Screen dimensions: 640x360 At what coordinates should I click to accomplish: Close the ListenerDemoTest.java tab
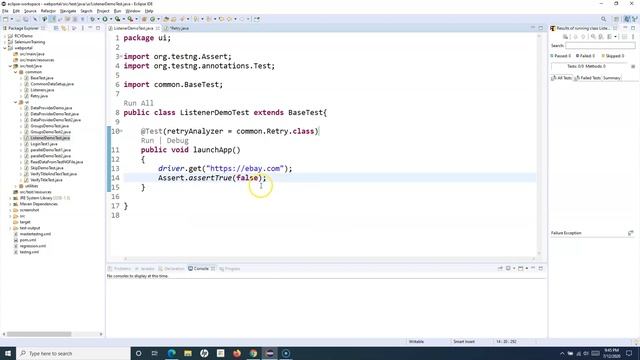pyautogui.click(x=158, y=28)
